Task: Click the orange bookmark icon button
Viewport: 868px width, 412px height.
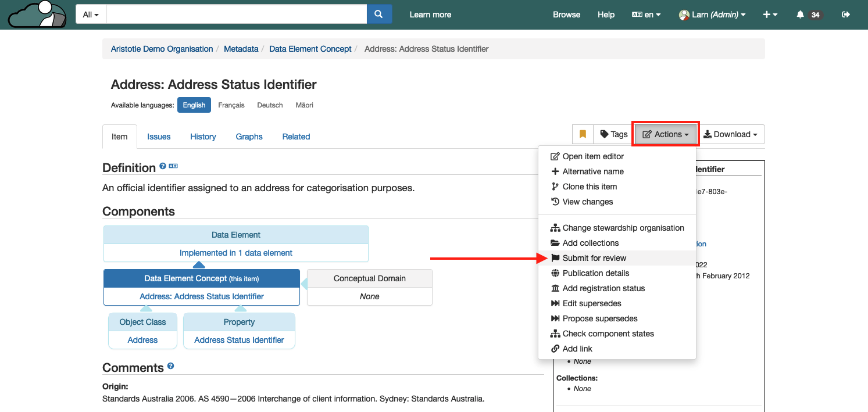Action: pos(583,134)
